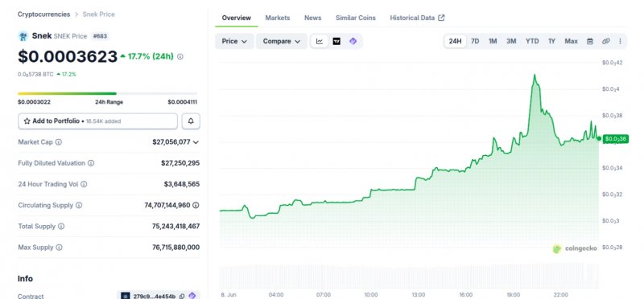
Task: Click the $27,056,077 market cap value
Action: [171, 142]
